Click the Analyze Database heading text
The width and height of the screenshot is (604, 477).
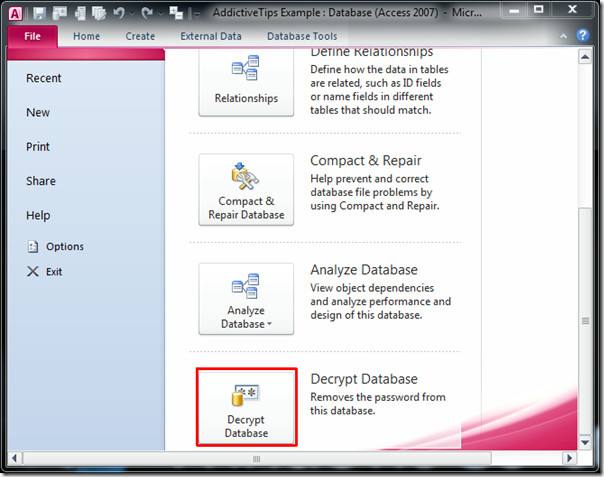[x=364, y=270]
